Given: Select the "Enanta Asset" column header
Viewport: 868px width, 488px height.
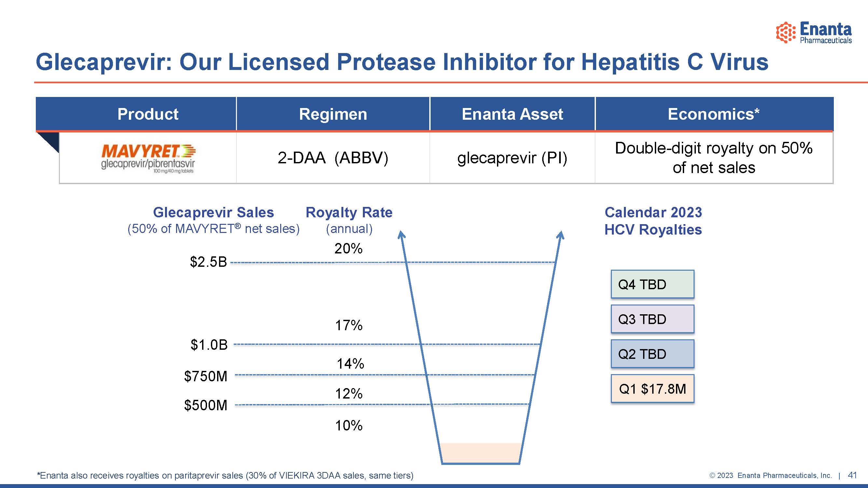Looking at the screenshot, I should point(513,114).
